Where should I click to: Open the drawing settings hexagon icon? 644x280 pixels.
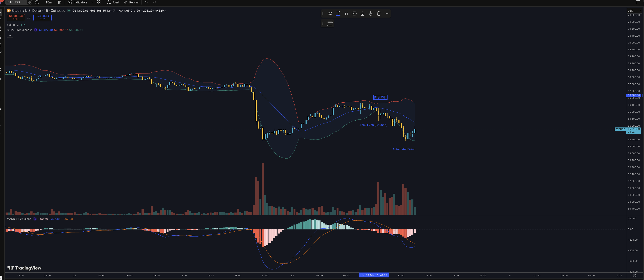pyautogui.click(x=354, y=13)
